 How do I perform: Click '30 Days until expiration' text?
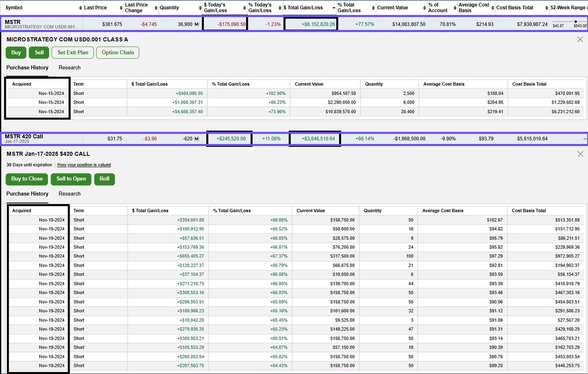pos(29,165)
